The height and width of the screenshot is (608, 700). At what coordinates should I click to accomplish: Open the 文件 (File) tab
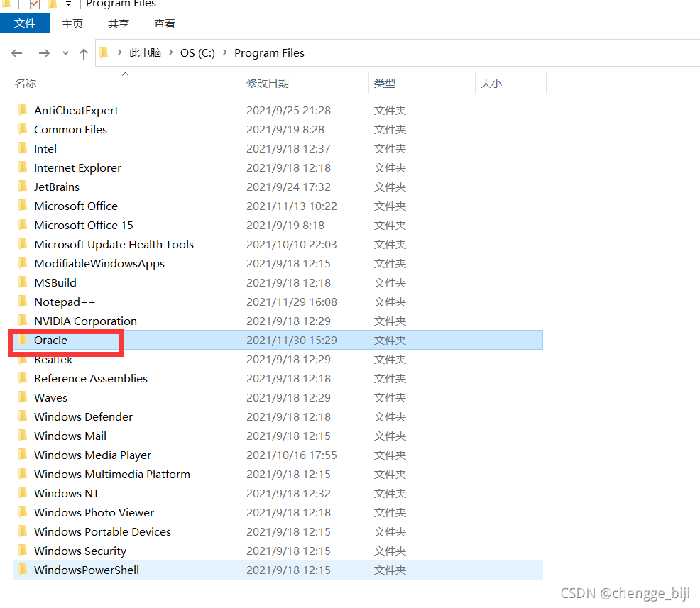[25, 23]
